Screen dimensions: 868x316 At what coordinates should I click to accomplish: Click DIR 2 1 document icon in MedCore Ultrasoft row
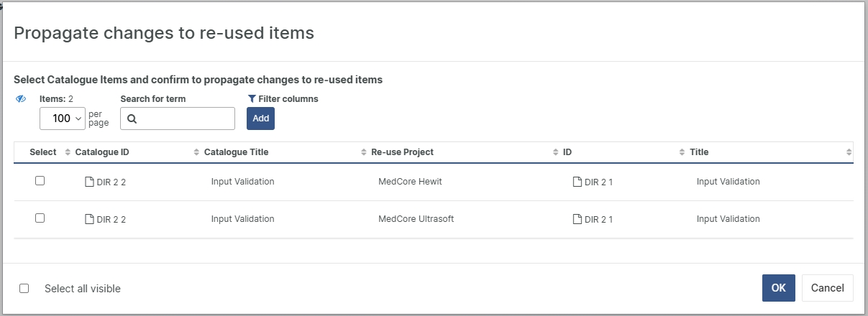pos(577,219)
